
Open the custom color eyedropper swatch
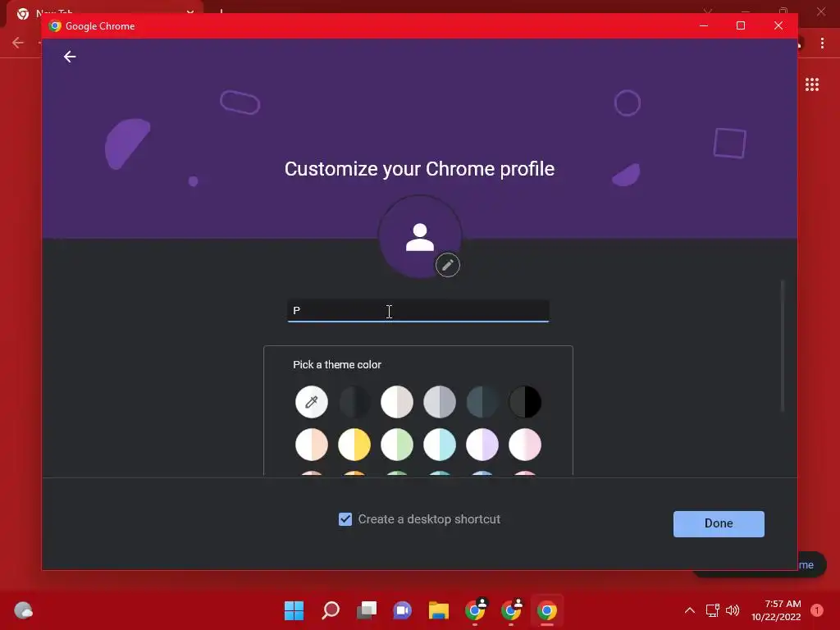tap(311, 401)
